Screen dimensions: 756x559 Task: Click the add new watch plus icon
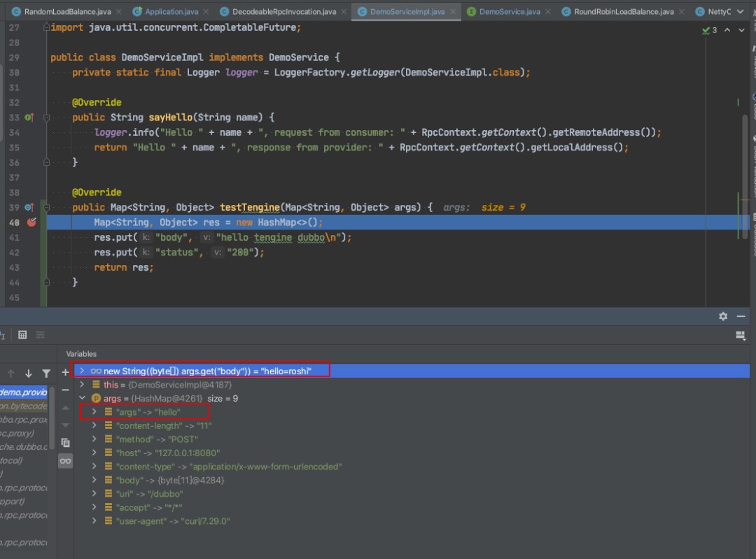(x=66, y=372)
